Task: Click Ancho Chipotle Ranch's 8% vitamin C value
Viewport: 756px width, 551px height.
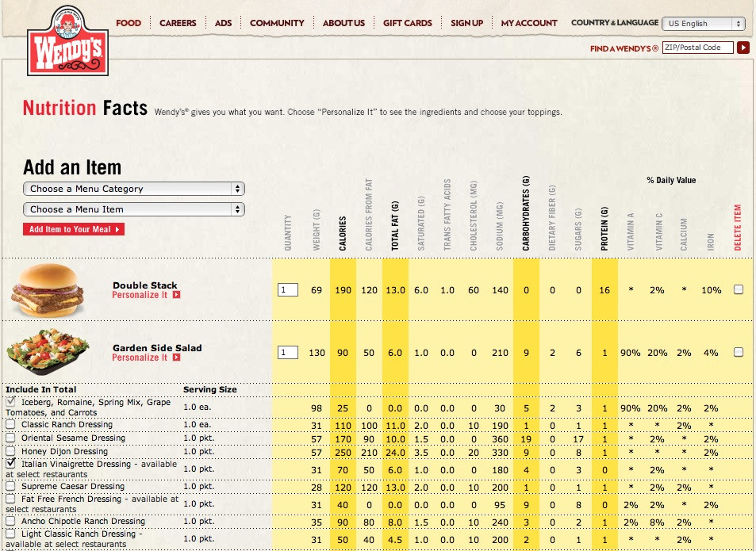Action: 657,522
